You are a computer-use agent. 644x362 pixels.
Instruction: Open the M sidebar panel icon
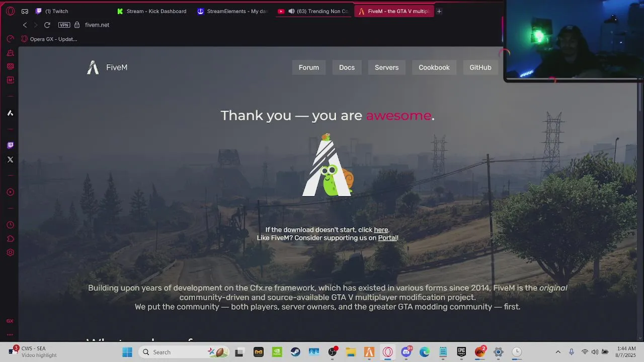pos(10,80)
